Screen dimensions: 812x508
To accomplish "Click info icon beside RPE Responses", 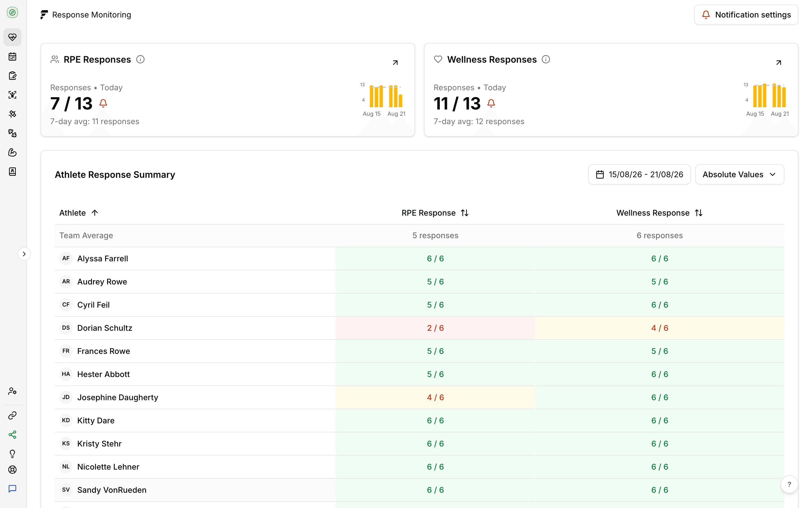I will coord(140,60).
